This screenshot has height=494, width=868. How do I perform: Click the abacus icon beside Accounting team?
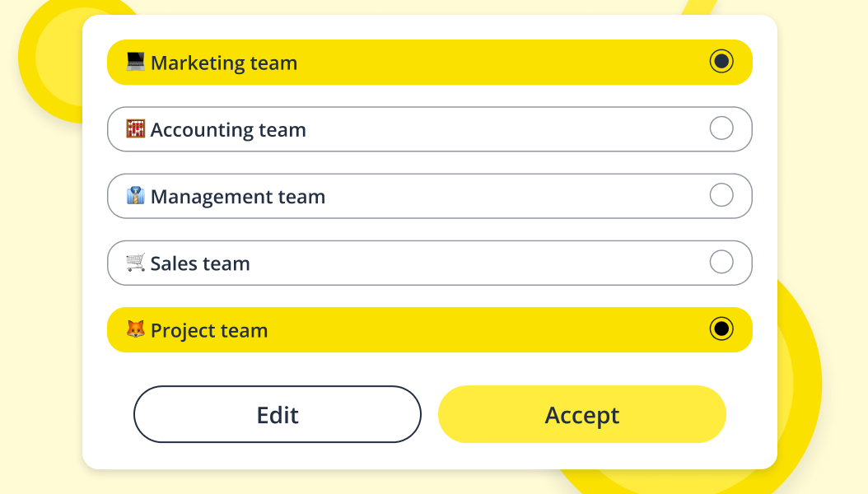136,128
